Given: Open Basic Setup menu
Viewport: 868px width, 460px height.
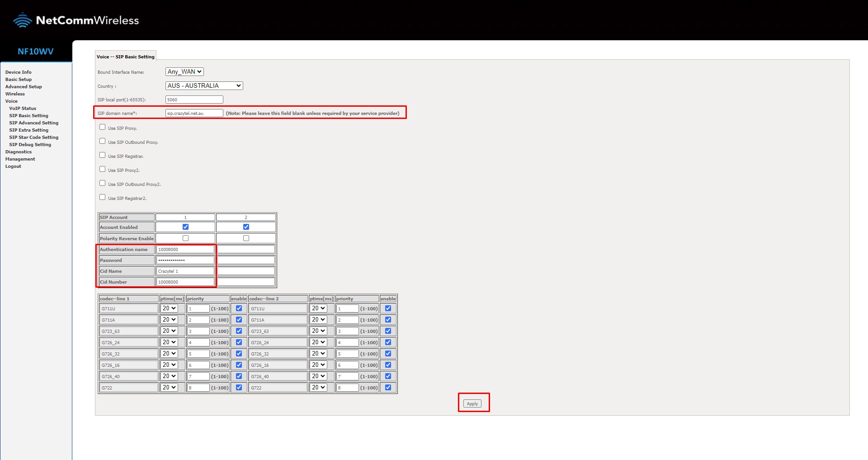Looking at the screenshot, I should tap(19, 79).
